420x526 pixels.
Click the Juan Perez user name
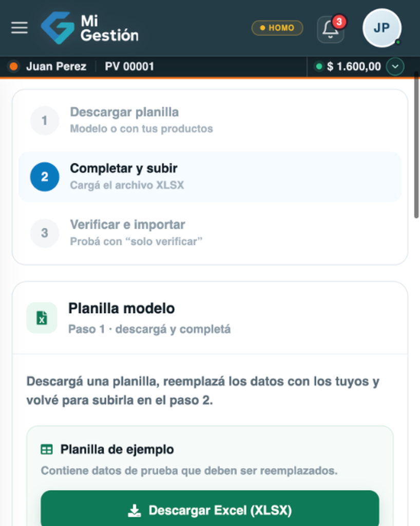(x=56, y=66)
